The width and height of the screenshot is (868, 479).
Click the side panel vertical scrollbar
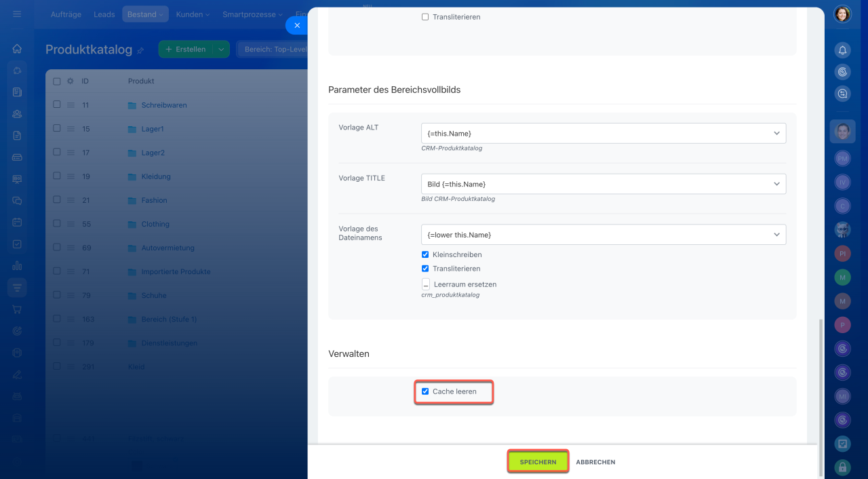pyautogui.click(x=821, y=397)
